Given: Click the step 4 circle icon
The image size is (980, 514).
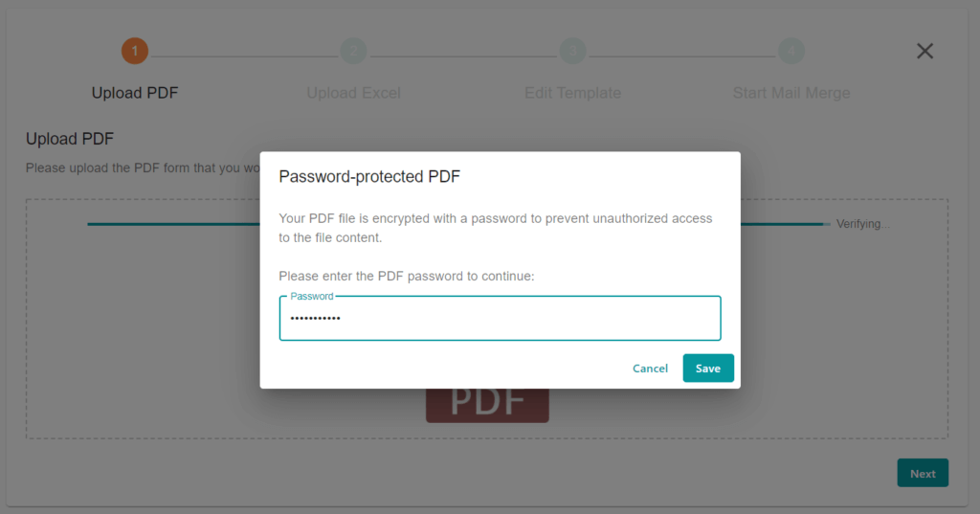Looking at the screenshot, I should (791, 51).
